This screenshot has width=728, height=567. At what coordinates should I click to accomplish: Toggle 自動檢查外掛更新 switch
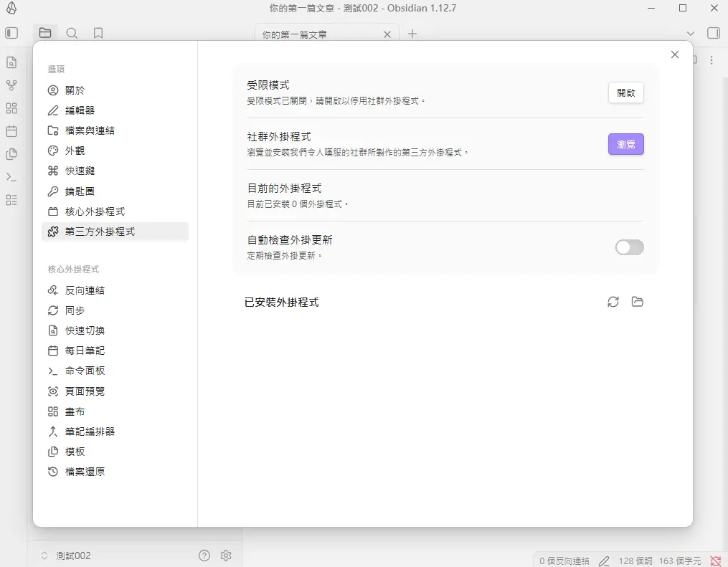click(629, 247)
